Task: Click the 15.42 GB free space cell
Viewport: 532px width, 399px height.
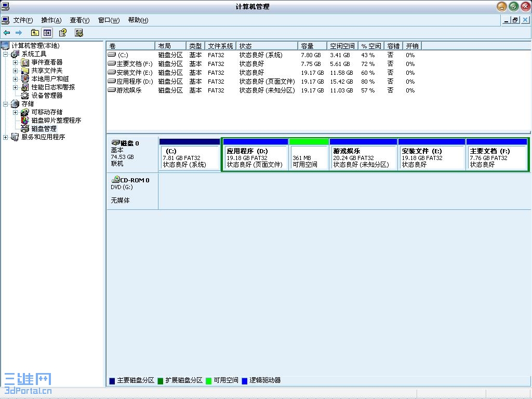Action: click(x=341, y=82)
